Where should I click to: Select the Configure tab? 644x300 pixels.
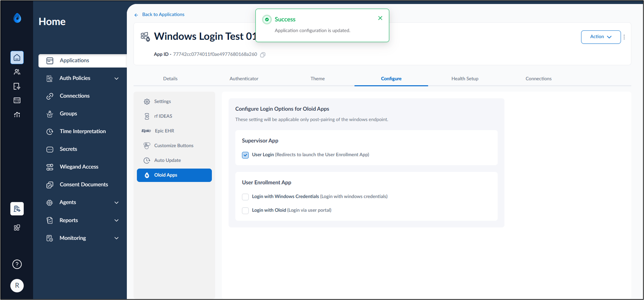pyautogui.click(x=391, y=79)
